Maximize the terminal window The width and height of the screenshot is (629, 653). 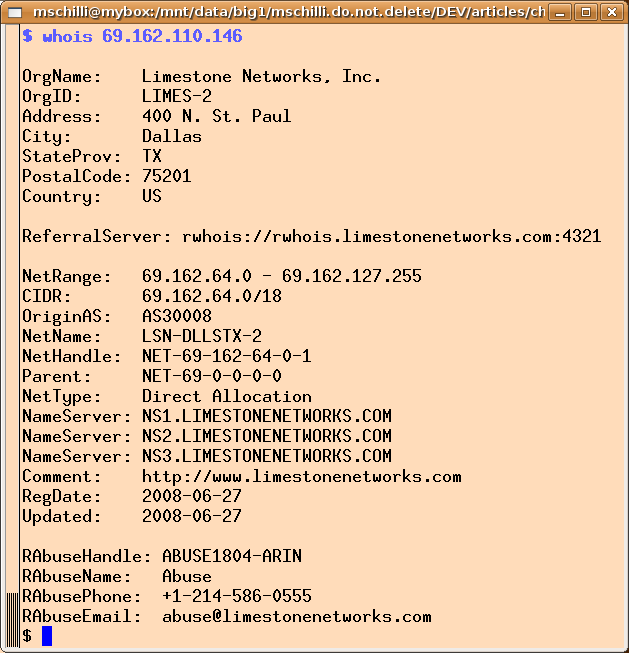pyautogui.click(x=586, y=12)
